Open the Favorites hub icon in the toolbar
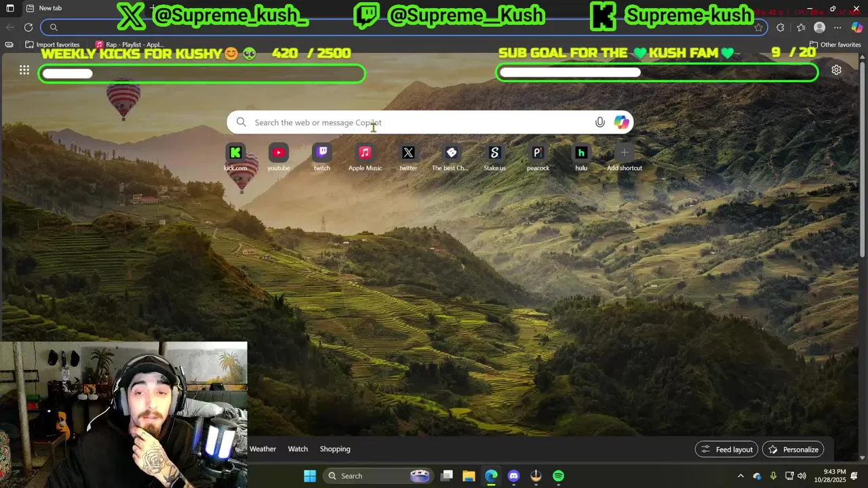The image size is (868, 488). click(x=801, y=27)
